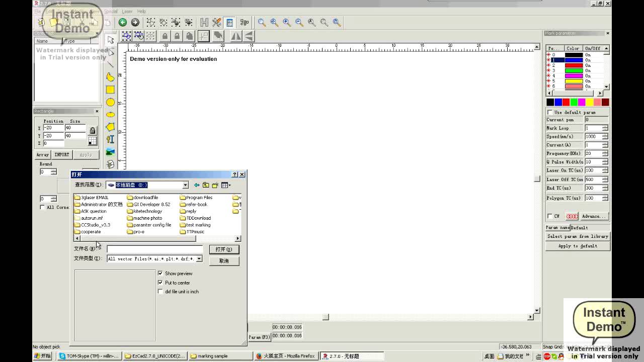Click the green Undo arrow icon
The image size is (644, 362).
pos(122,22)
